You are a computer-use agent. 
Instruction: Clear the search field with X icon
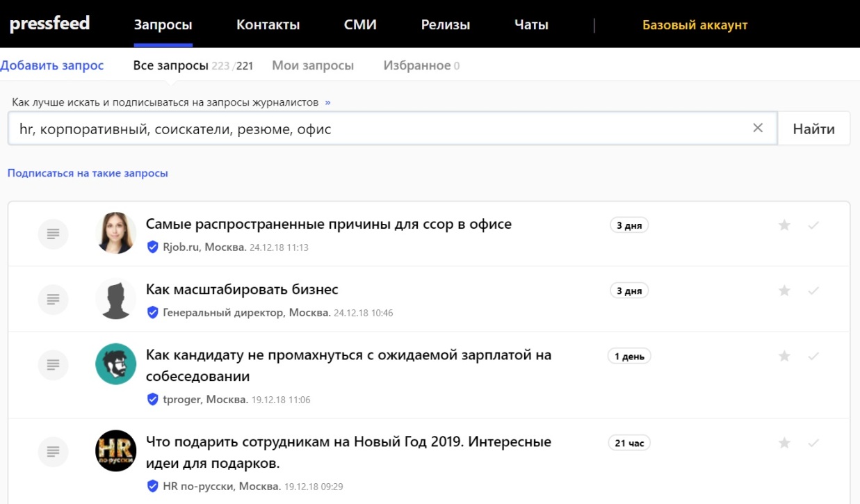[758, 128]
